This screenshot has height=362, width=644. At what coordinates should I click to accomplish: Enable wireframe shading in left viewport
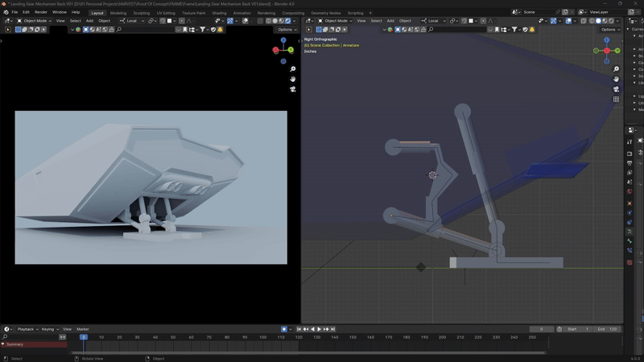coord(269,21)
